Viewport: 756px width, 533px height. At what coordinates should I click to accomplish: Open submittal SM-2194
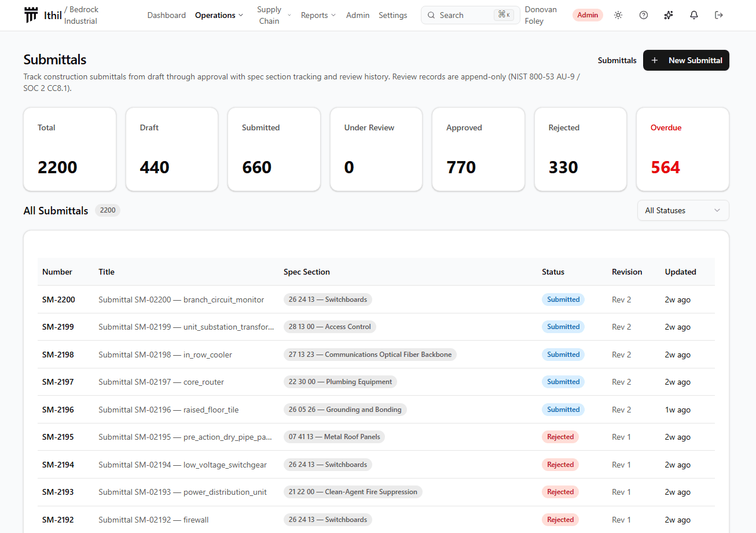click(x=58, y=465)
